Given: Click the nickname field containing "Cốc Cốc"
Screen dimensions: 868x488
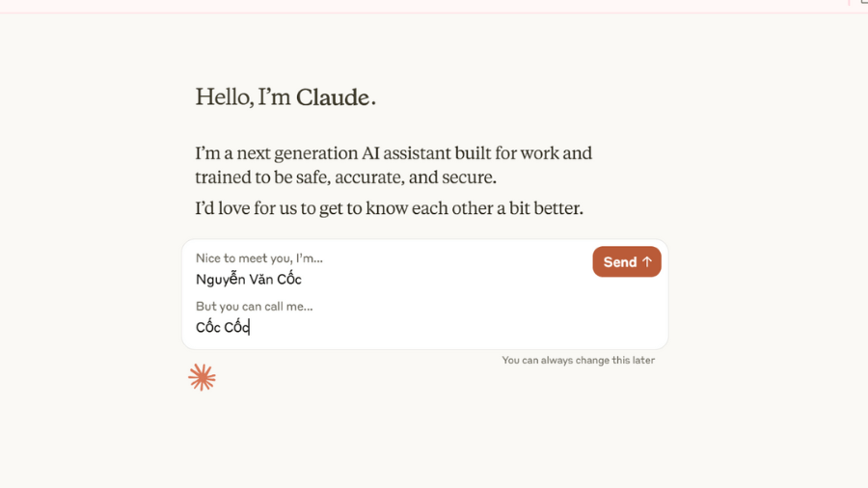Looking at the screenshot, I should pyautogui.click(x=223, y=328).
